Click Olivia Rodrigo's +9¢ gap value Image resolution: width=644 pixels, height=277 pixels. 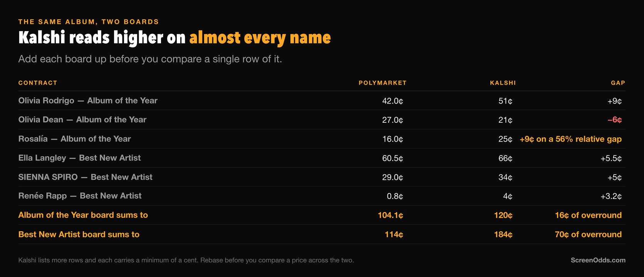tap(614, 101)
